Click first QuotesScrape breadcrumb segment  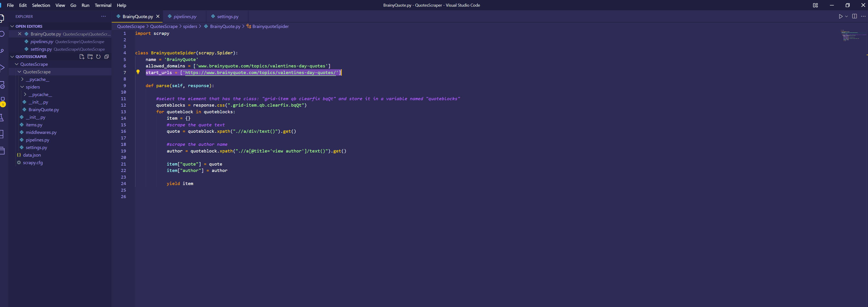point(131,26)
